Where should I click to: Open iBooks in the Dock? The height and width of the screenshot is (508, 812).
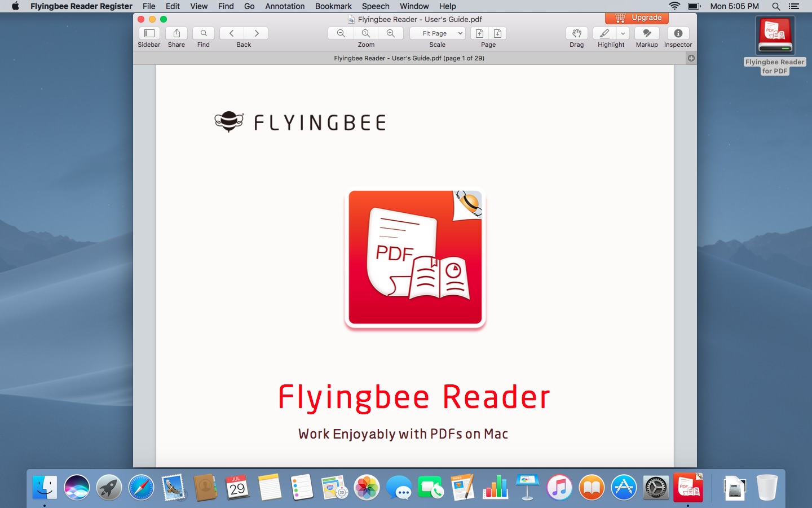coord(592,488)
